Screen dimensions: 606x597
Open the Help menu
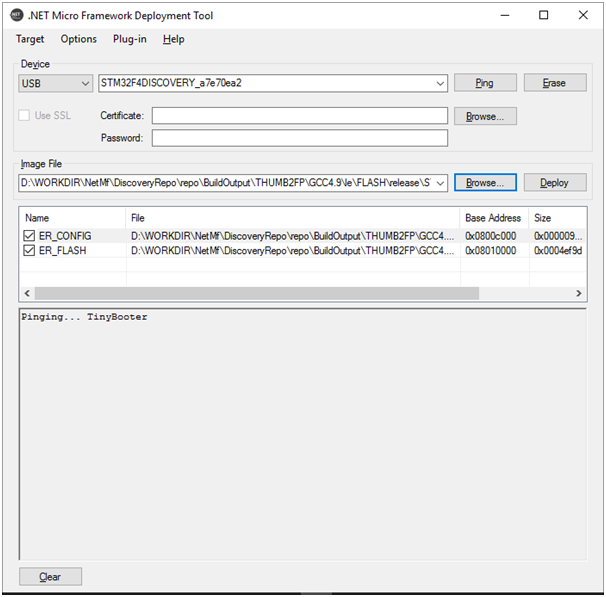click(174, 39)
